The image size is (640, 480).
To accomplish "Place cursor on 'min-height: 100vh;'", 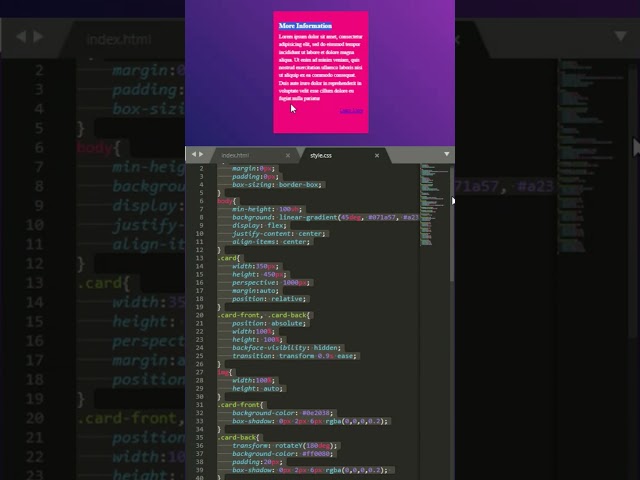I will click(x=267, y=209).
